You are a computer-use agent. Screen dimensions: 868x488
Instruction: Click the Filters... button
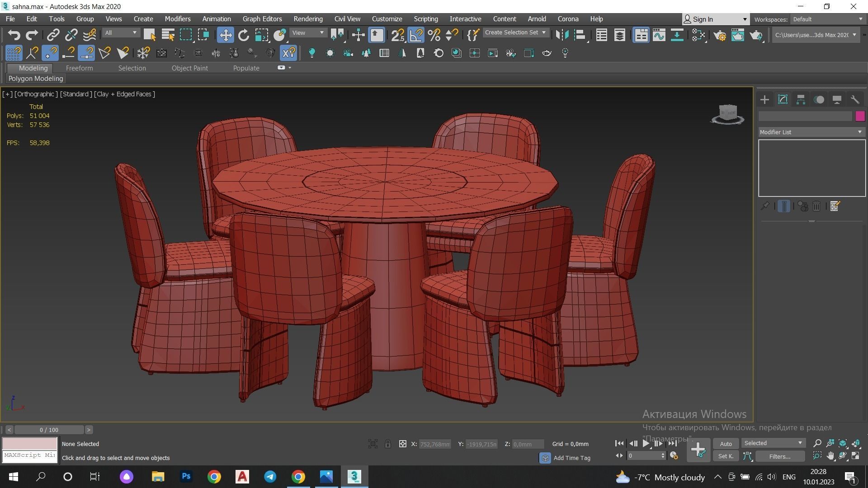click(x=779, y=456)
